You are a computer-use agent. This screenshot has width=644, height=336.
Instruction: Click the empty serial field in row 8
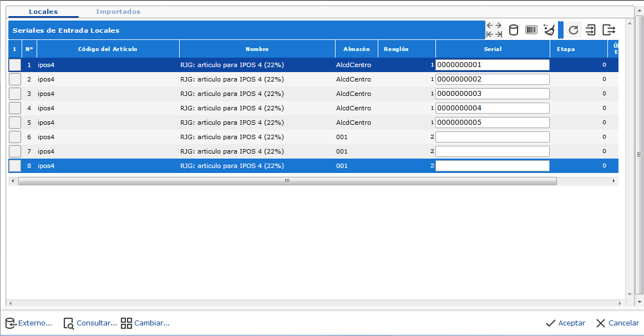(x=493, y=166)
